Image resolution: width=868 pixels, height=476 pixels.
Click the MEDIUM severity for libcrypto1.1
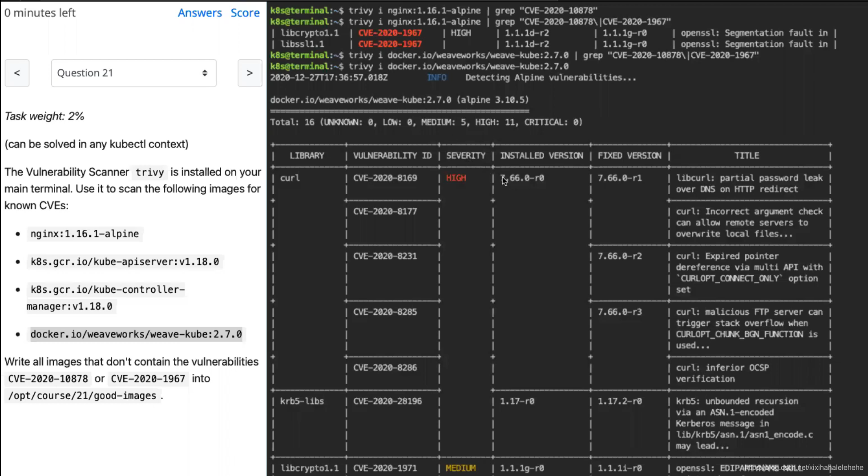pos(461,468)
